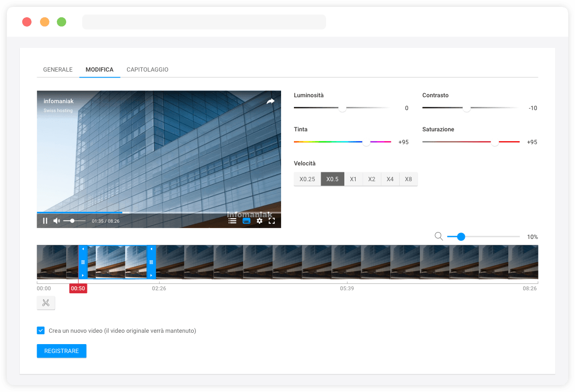Enter fullscreen mode in video player

272,221
